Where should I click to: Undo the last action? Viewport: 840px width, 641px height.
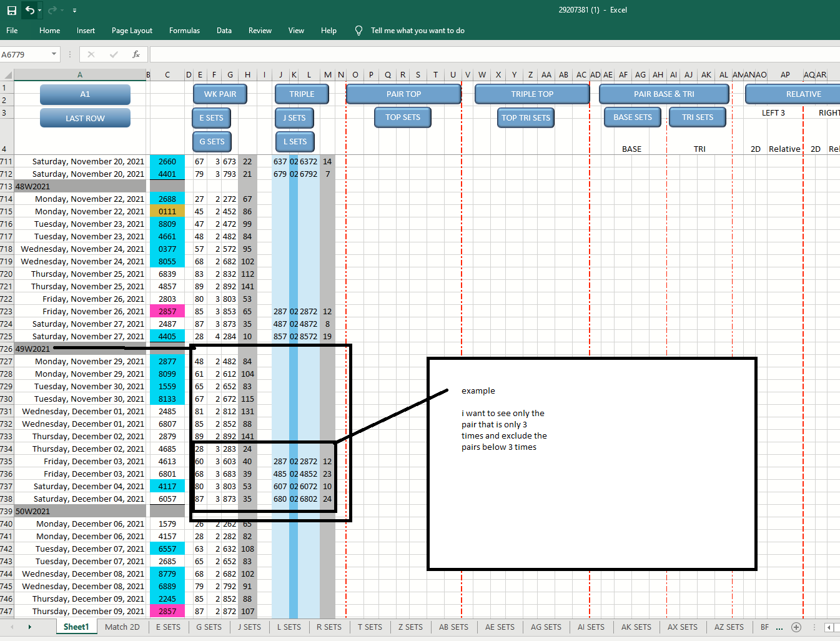click(x=30, y=10)
